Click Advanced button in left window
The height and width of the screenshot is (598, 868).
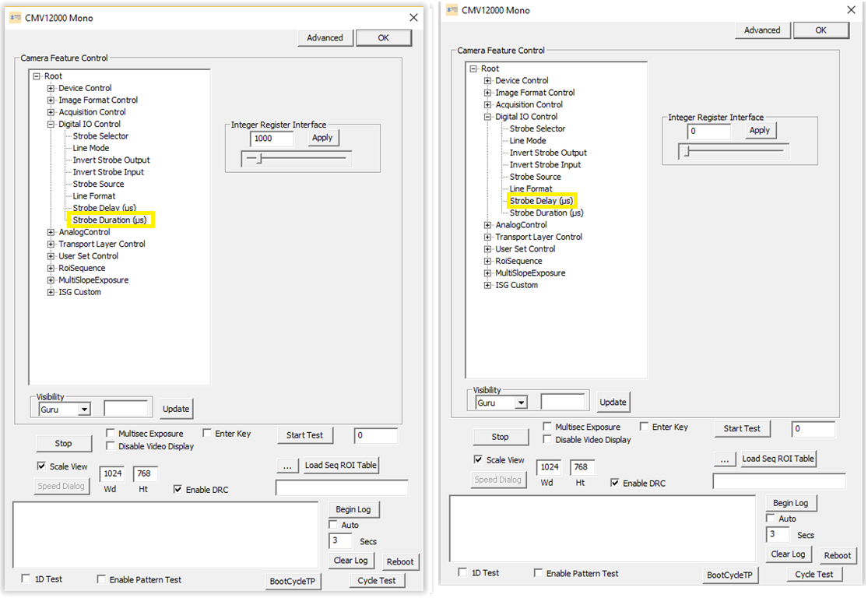pos(325,37)
